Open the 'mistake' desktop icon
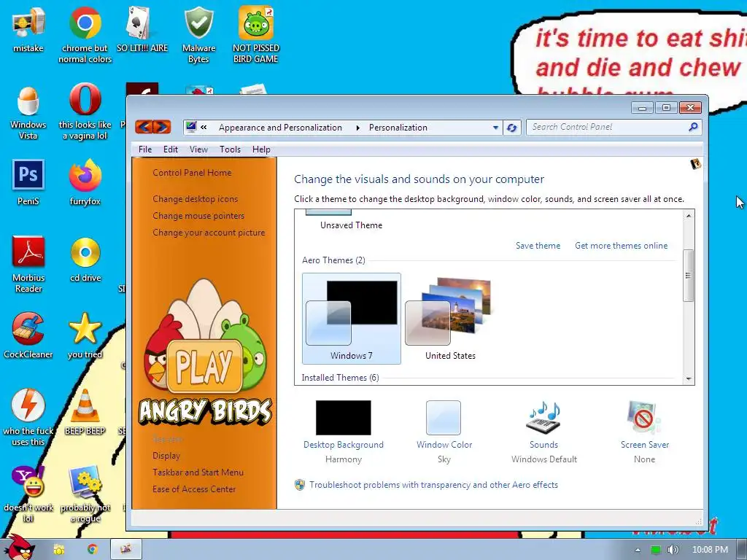 (x=28, y=29)
